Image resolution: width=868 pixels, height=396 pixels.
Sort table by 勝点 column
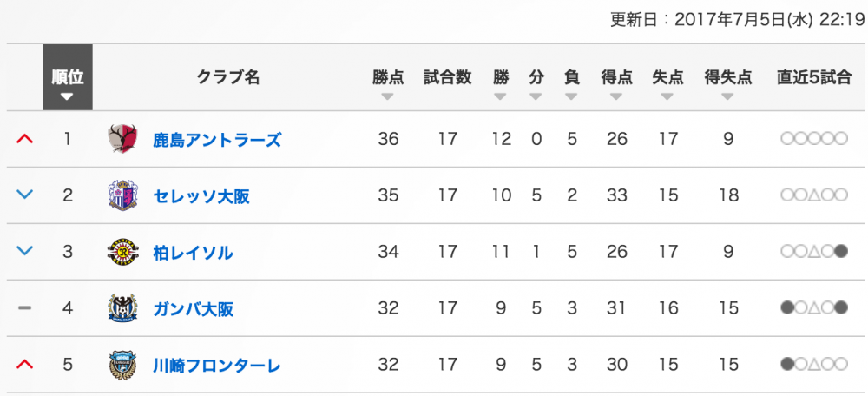(x=388, y=83)
